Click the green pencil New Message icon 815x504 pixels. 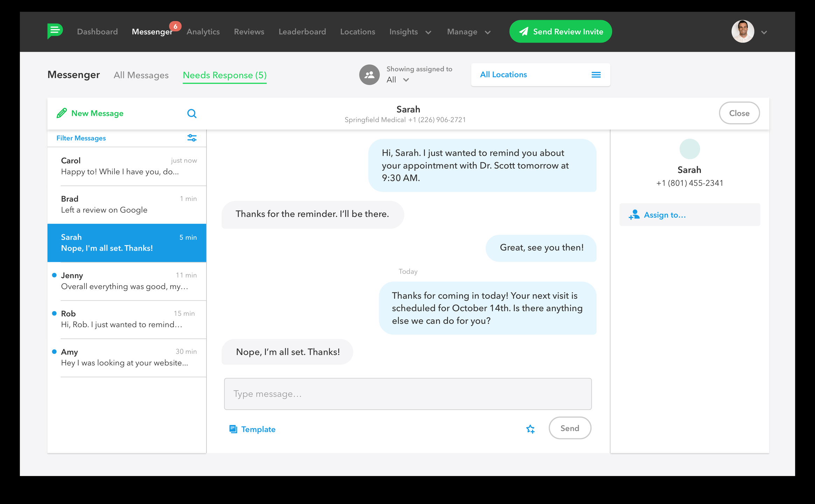tap(62, 113)
